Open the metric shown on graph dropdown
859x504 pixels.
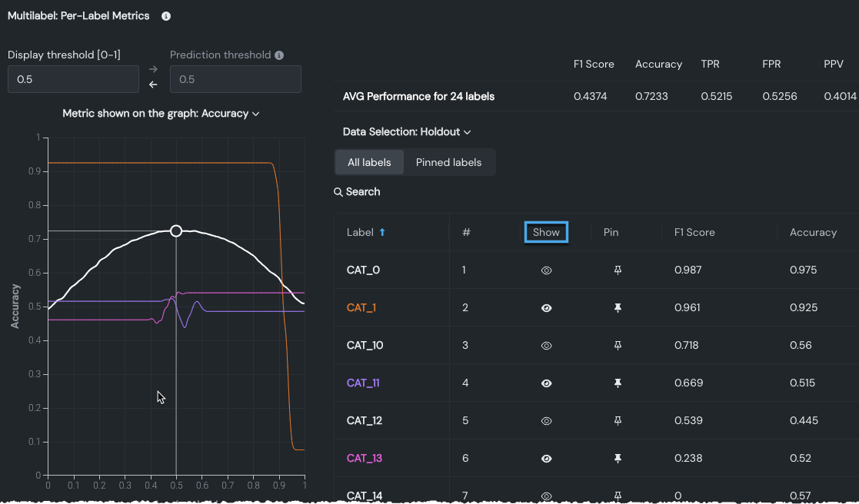pos(161,114)
